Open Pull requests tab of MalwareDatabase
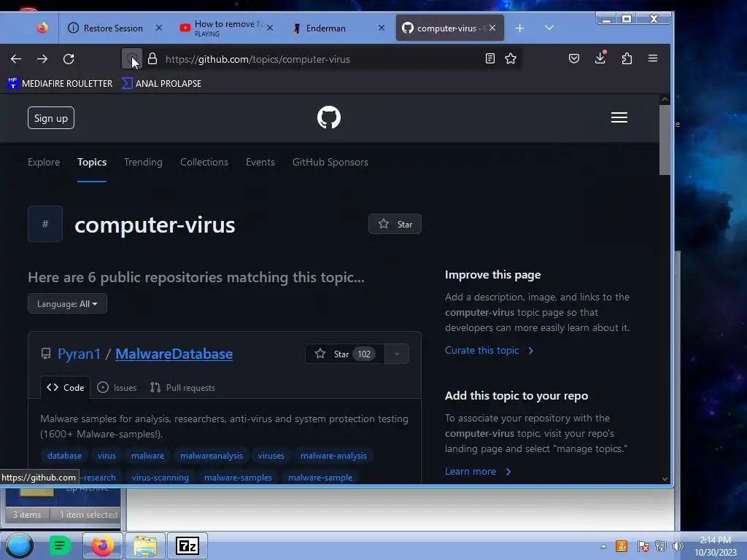Image resolution: width=747 pixels, height=560 pixels. tap(182, 388)
